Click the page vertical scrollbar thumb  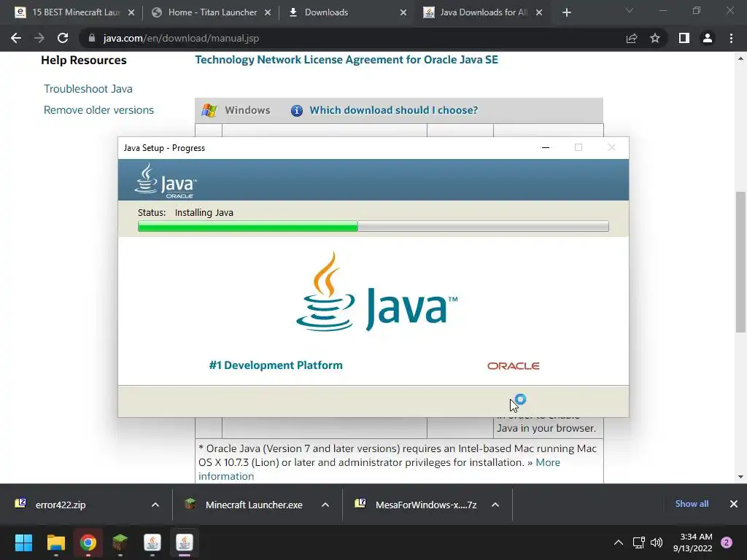pyautogui.click(x=740, y=262)
